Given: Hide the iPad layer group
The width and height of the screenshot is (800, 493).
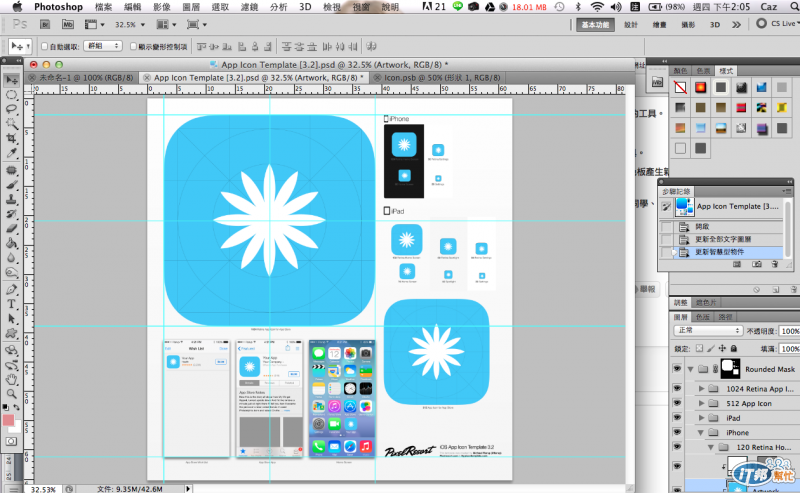Looking at the screenshot, I should point(677,418).
